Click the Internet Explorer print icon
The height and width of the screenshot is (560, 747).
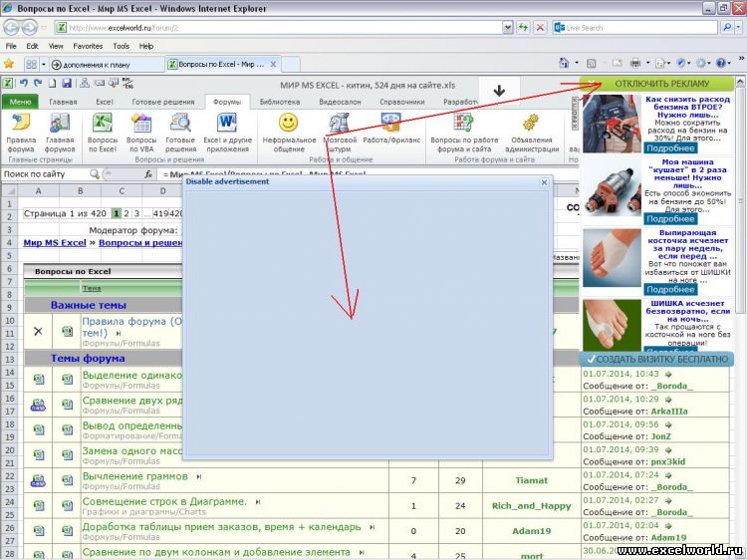pos(635,63)
